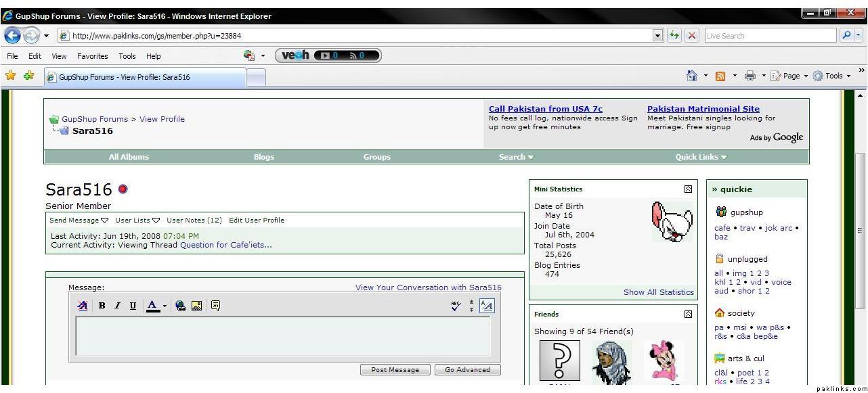Image resolution: width=868 pixels, height=393 pixels.
Task: Click inside the Message text area
Action: tap(283, 336)
